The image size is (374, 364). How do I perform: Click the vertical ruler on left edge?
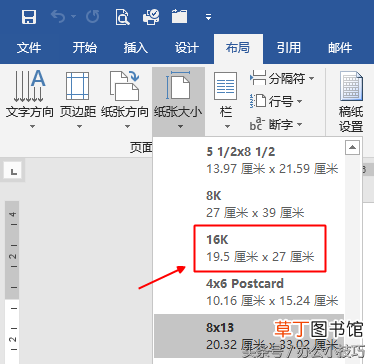[12, 282]
